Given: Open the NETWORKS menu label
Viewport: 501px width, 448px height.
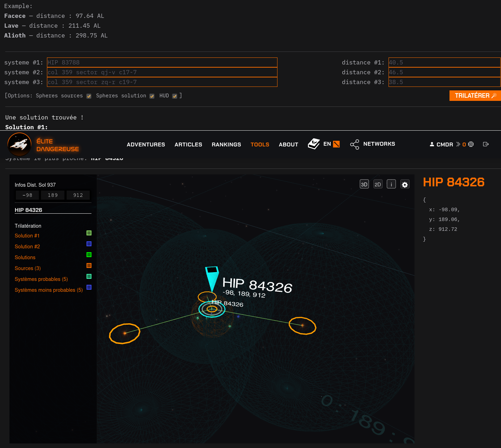Looking at the screenshot, I should [379, 144].
